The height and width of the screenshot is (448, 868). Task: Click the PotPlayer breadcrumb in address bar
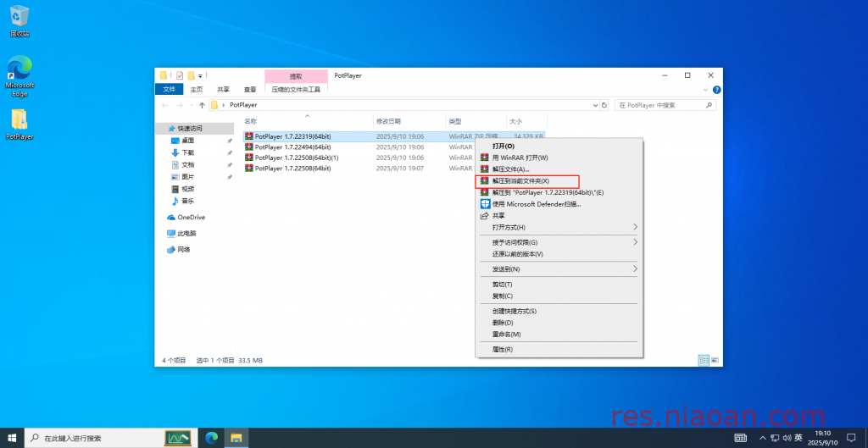tap(243, 105)
